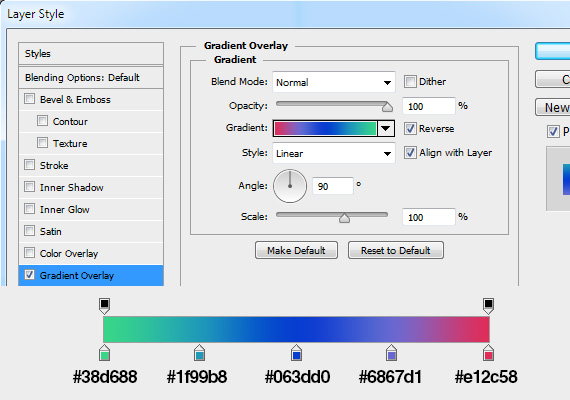Open the Styles panel entry
570x400 pixels.
click(91, 54)
